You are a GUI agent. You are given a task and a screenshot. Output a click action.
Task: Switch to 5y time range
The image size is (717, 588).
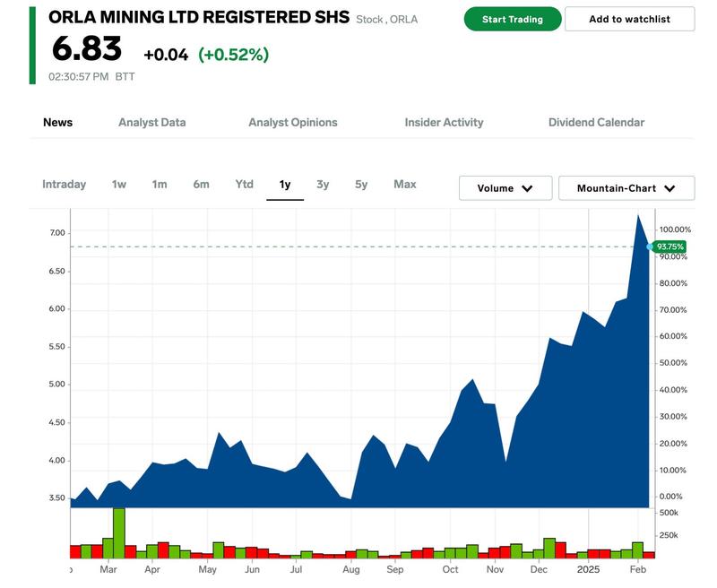pos(361,185)
